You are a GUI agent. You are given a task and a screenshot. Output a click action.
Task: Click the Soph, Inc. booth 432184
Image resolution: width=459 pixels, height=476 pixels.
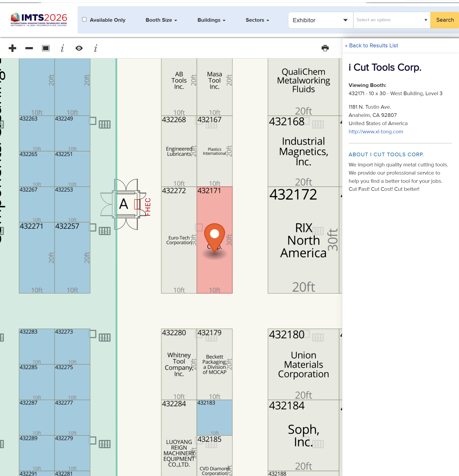coord(303,435)
